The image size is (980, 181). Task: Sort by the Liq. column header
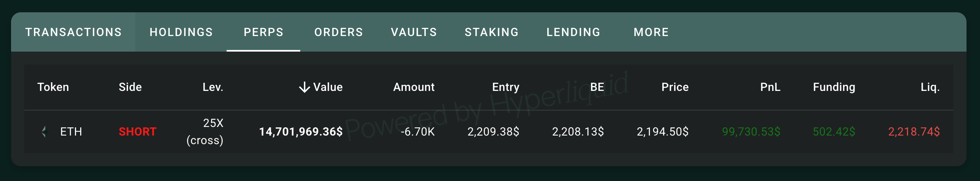coord(930,87)
